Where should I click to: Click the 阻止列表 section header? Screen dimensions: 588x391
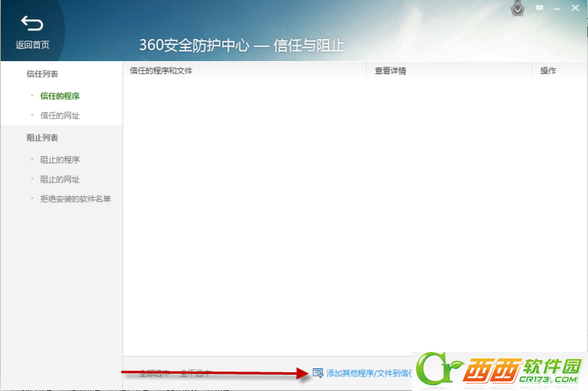point(42,138)
